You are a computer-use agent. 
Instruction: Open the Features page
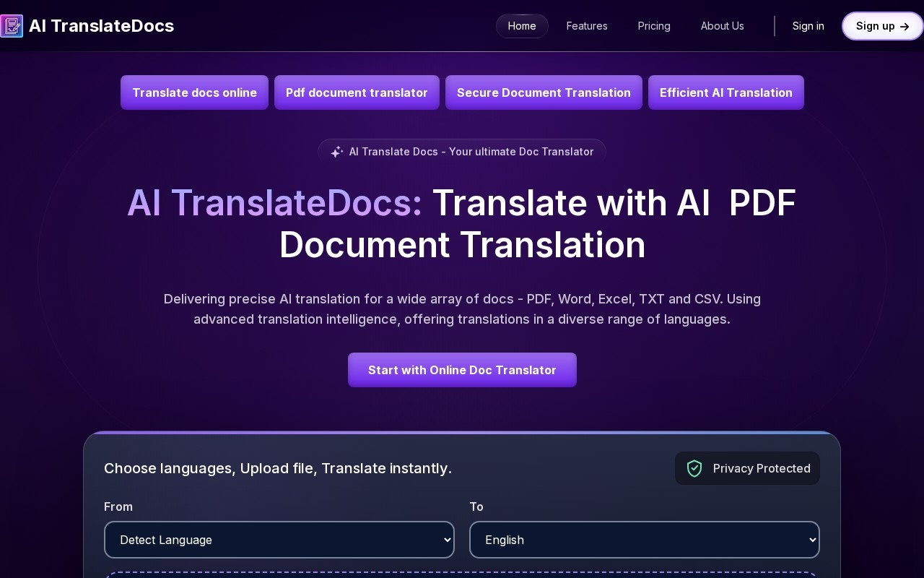click(x=587, y=26)
